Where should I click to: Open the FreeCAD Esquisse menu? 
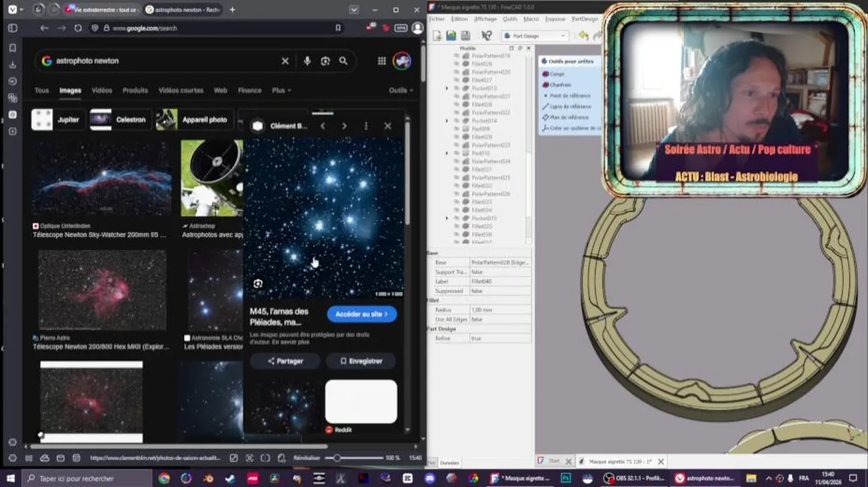coord(555,19)
